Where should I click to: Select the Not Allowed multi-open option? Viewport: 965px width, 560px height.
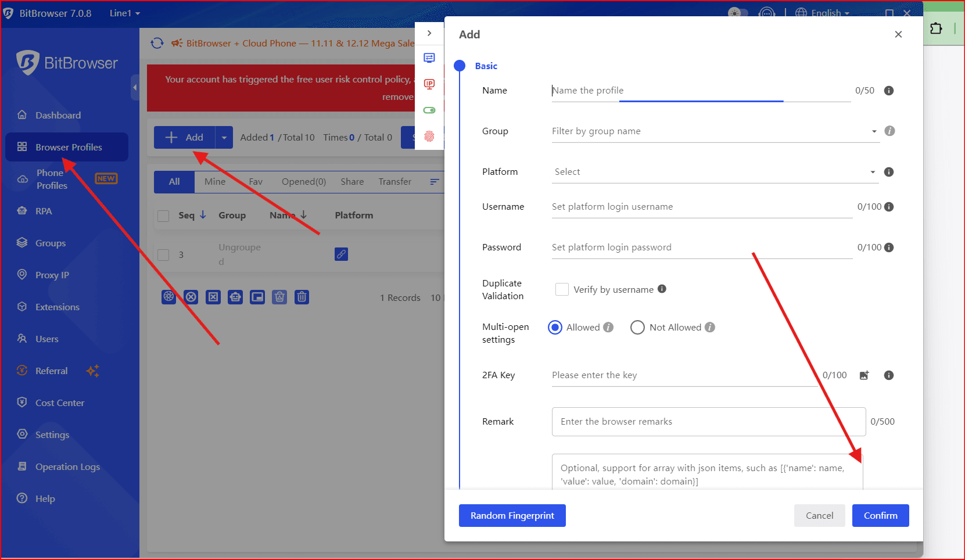click(637, 328)
